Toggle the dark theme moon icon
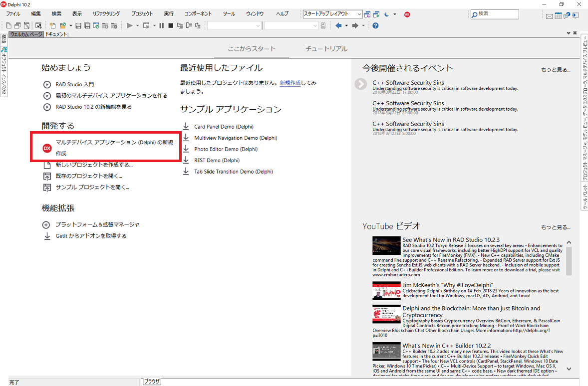Image resolution: width=588 pixels, height=386 pixels. click(387, 14)
